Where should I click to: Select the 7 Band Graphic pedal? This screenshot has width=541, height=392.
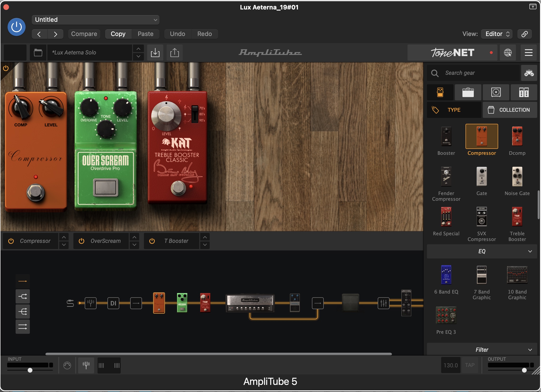482,275
